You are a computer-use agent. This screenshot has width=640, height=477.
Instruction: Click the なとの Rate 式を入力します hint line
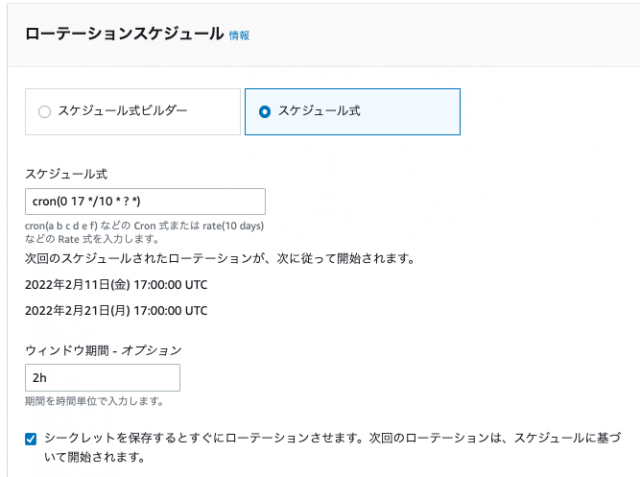pyautogui.click(x=92, y=239)
